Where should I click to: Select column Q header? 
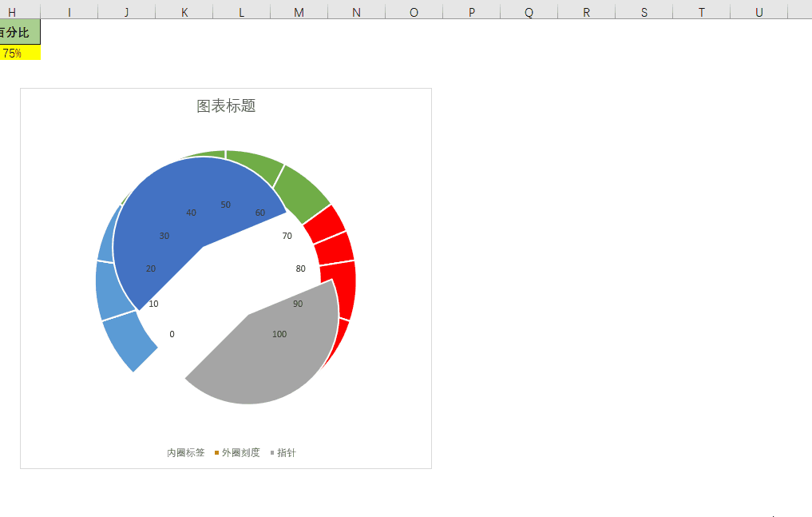[x=529, y=13]
